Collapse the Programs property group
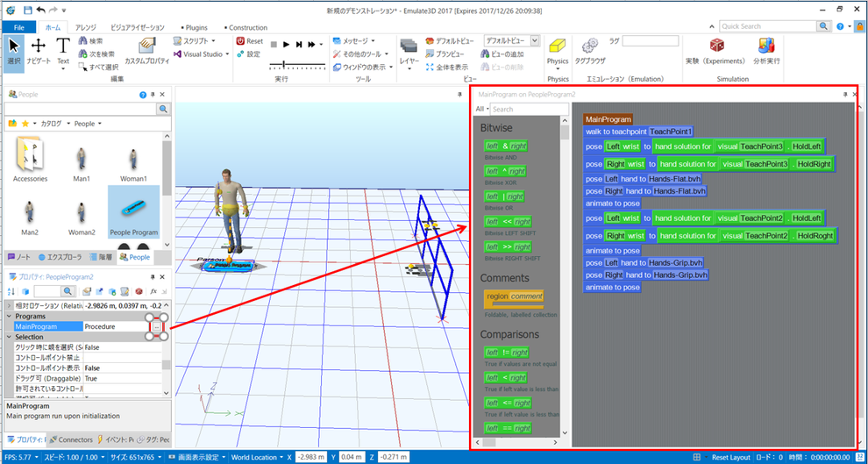 click(9, 316)
